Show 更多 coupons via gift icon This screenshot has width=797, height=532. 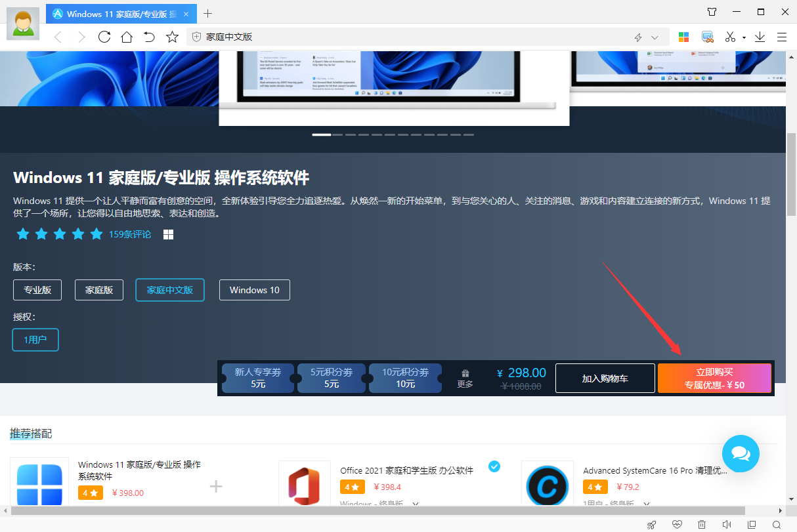click(x=465, y=379)
